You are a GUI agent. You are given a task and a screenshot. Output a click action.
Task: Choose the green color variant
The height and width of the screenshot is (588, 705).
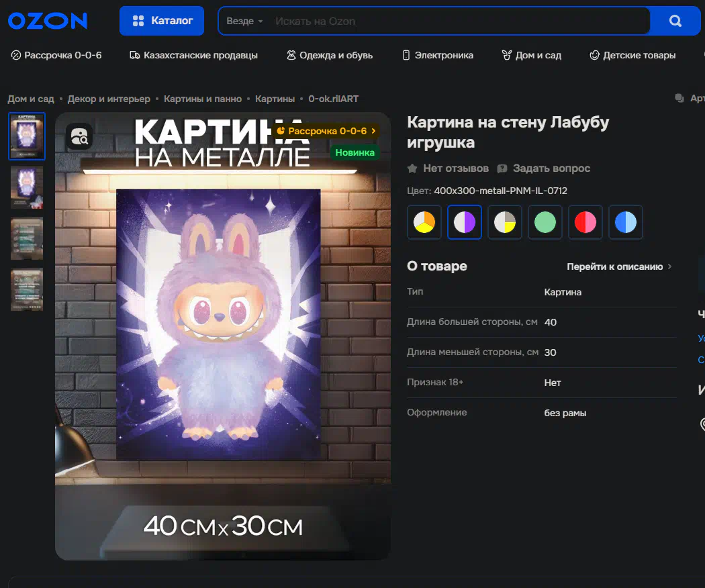545,222
